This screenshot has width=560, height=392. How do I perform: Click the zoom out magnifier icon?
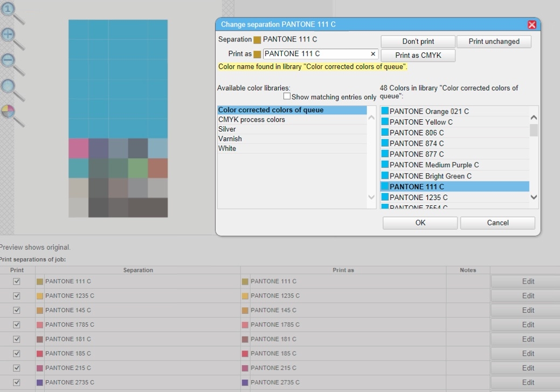click(x=12, y=64)
